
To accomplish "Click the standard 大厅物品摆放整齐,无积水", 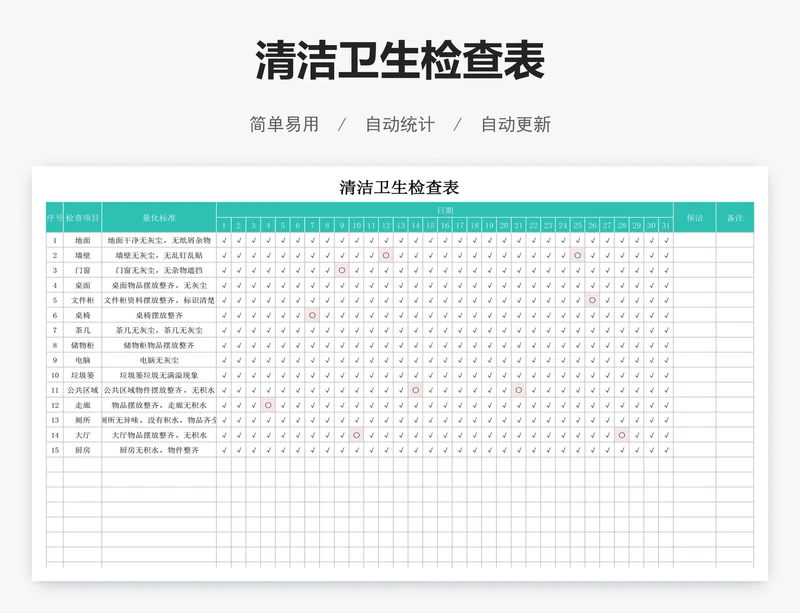I will (x=159, y=435).
